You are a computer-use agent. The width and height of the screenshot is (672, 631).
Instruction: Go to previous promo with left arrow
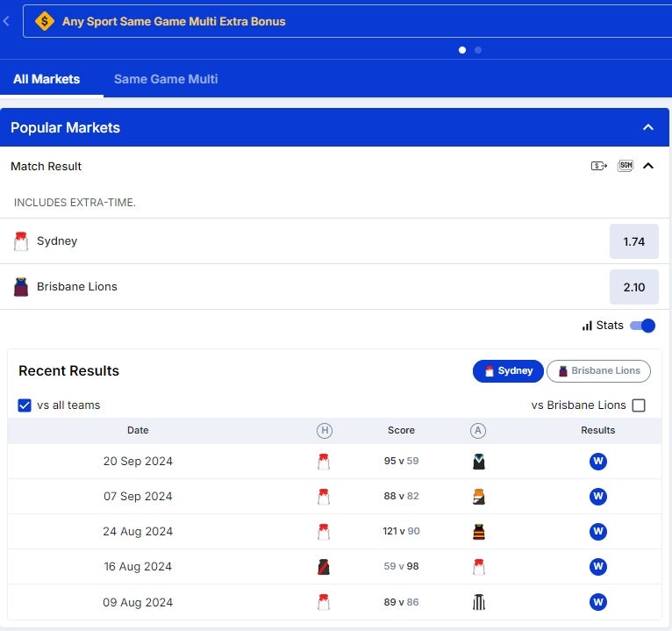(6, 21)
